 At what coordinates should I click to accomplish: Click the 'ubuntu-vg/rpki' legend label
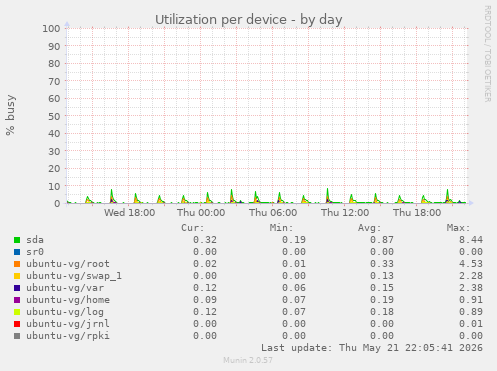point(68,336)
